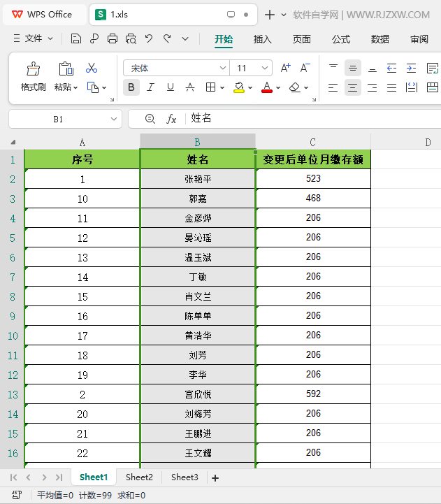Click the Print icon
The height and width of the screenshot is (504, 441).
pos(113,39)
